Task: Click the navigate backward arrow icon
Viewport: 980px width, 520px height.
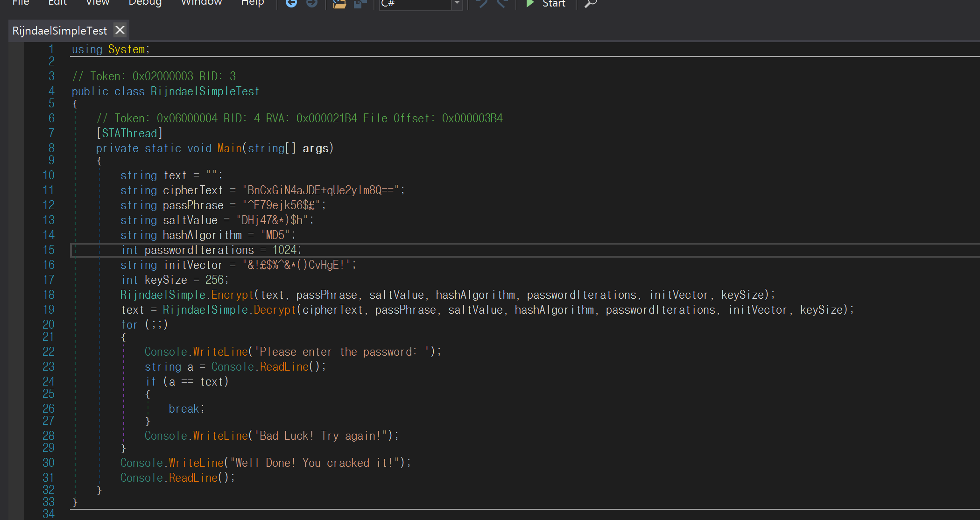Action: 291,3
